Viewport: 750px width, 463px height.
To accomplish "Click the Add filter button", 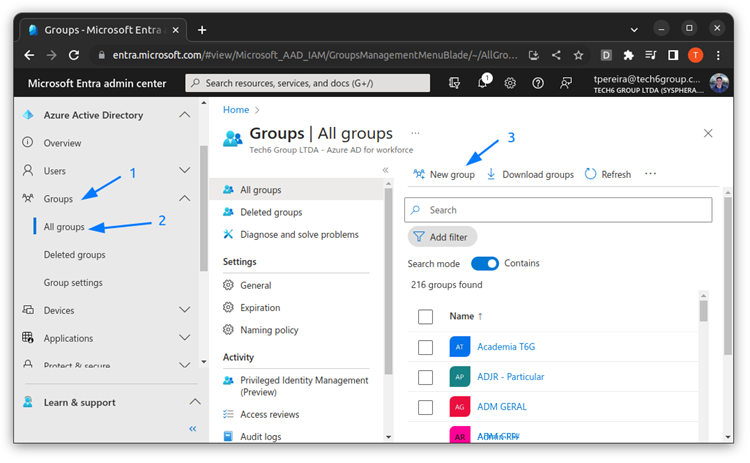I will [x=443, y=237].
